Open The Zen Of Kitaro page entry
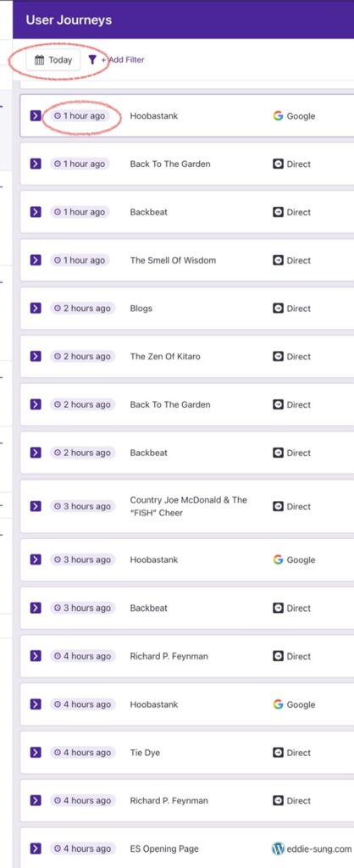 165,357
